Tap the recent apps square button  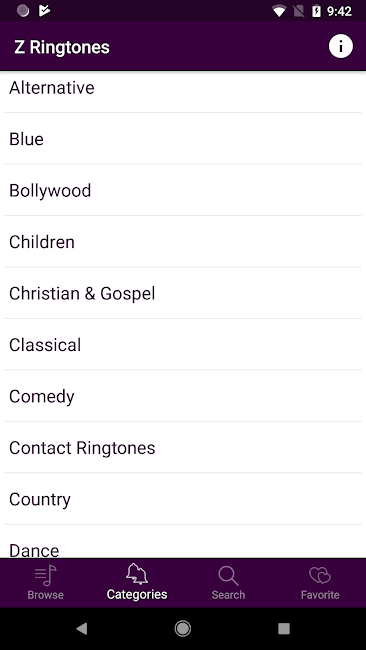[x=284, y=629]
